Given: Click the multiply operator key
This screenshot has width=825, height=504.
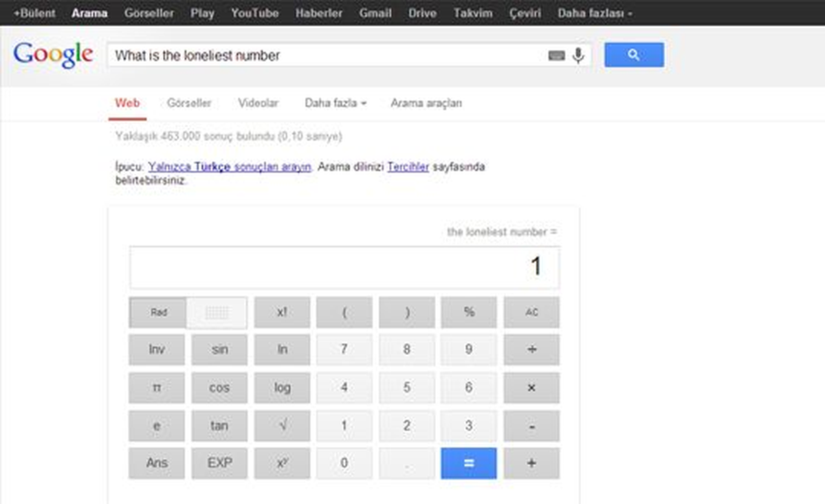Looking at the screenshot, I should (x=531, y=388).
